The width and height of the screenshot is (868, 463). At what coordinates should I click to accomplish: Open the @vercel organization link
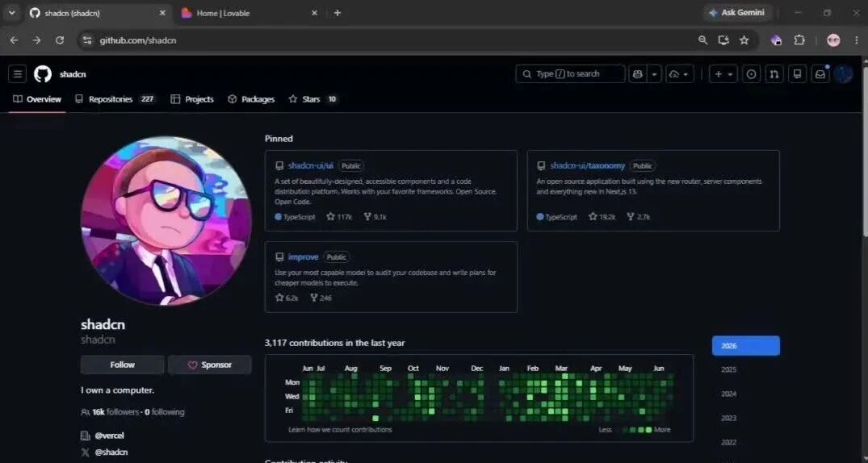110,436
